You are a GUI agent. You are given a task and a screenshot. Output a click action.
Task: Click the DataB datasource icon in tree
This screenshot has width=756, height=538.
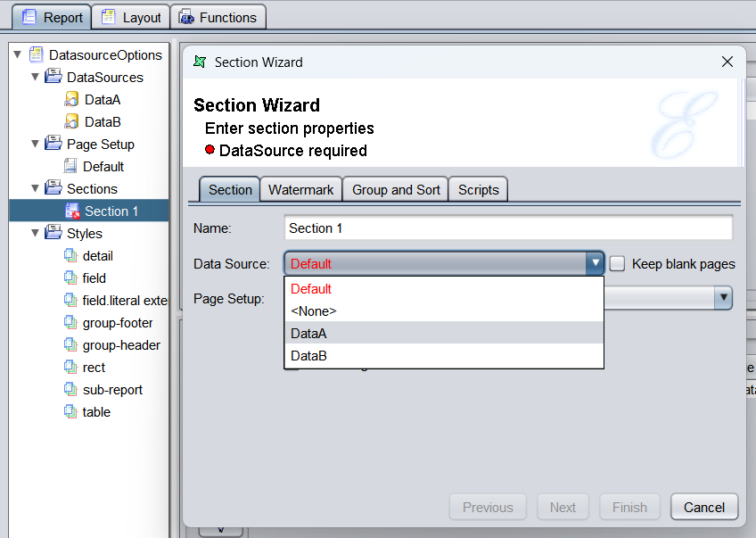(x=71, y=122)
